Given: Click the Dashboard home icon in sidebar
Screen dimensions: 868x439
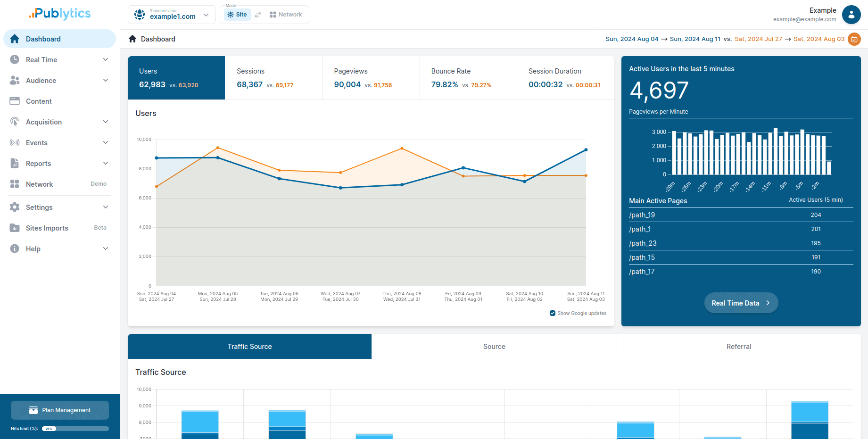Looking at the screenshot, I should click(15, 39).
